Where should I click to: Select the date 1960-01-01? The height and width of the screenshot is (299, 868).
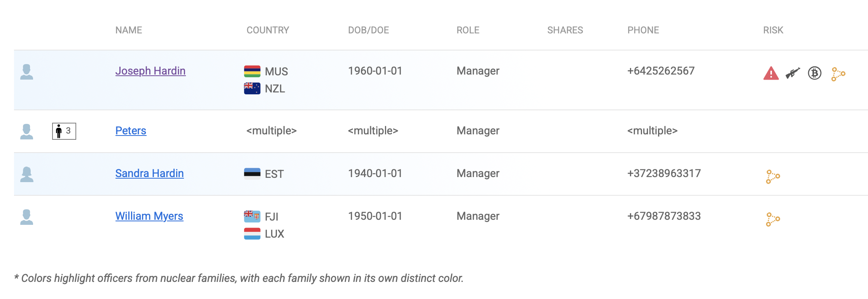[375, 71]
